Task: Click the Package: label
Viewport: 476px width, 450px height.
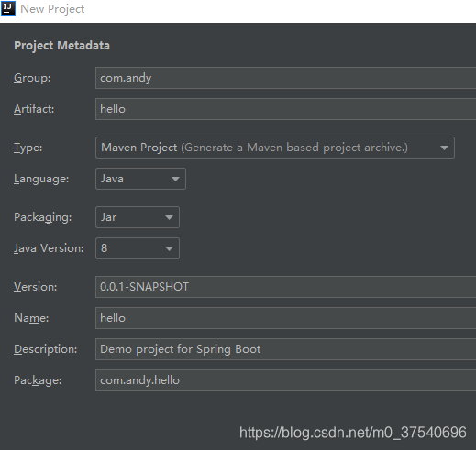Action: 38,380
